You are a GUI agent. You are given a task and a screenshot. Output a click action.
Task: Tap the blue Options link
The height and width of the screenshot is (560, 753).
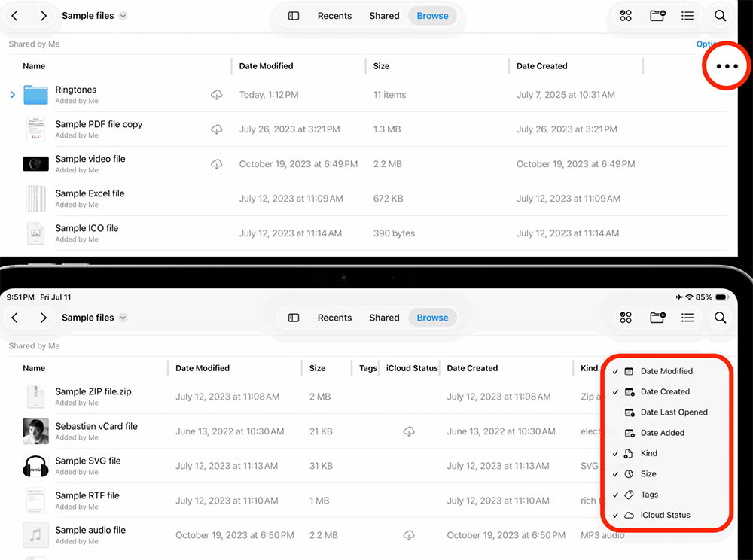[x=706, y=44]
